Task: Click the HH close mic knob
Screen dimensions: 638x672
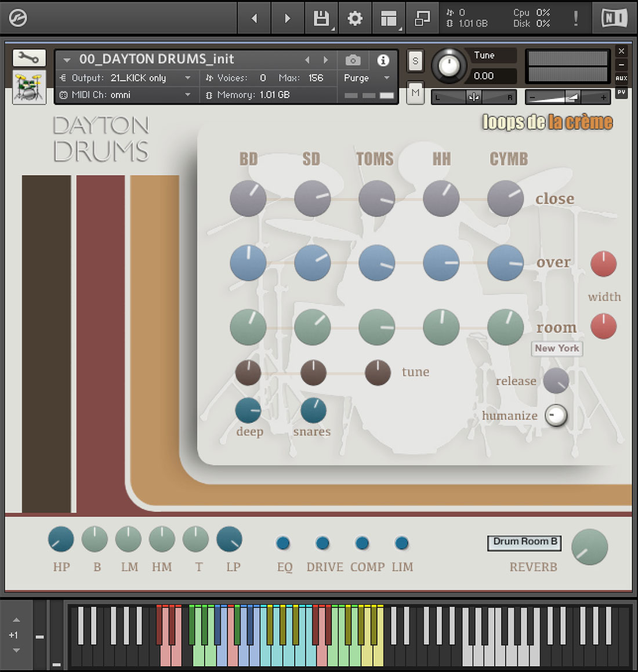Action: [x=441, y=198]
